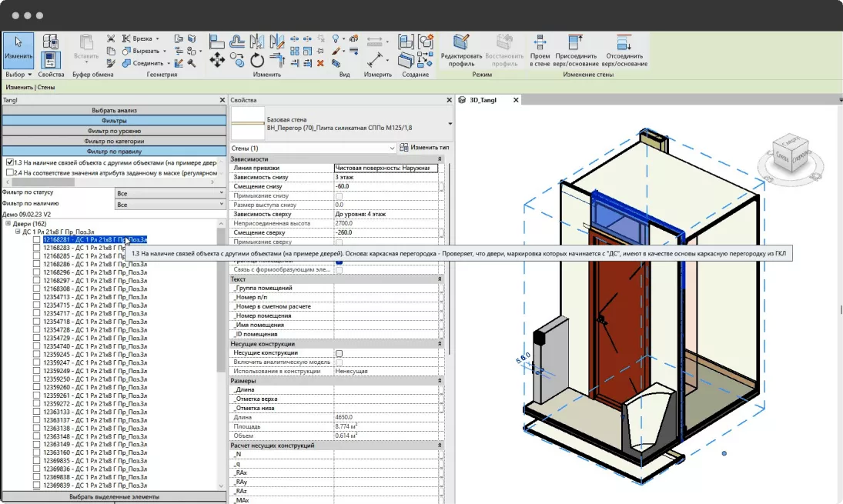The image size is (843, 504).
Task: Open the Выбор dropdown menu
Action: click(18, 75)
